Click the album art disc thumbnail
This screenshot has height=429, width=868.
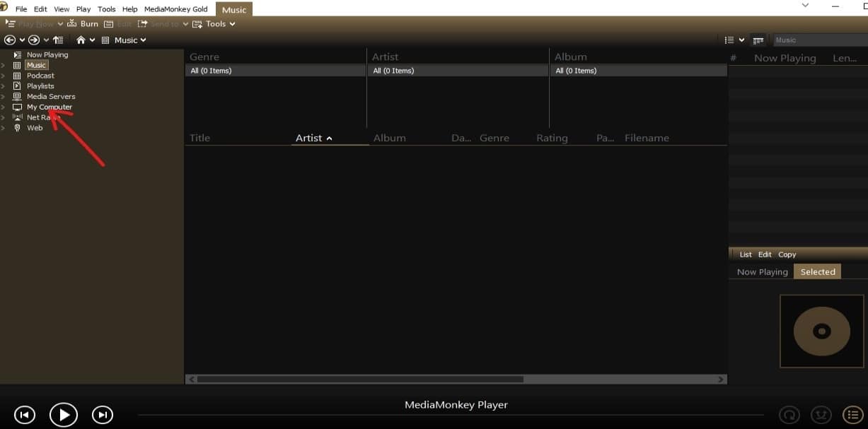tap(821, 331)
